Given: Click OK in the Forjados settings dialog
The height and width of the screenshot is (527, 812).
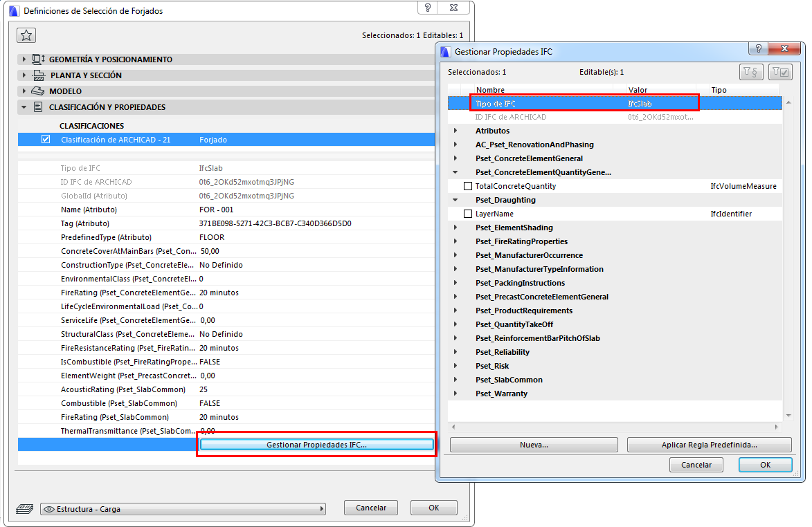Looking at the screenshot, I should (x=433, y=508).
